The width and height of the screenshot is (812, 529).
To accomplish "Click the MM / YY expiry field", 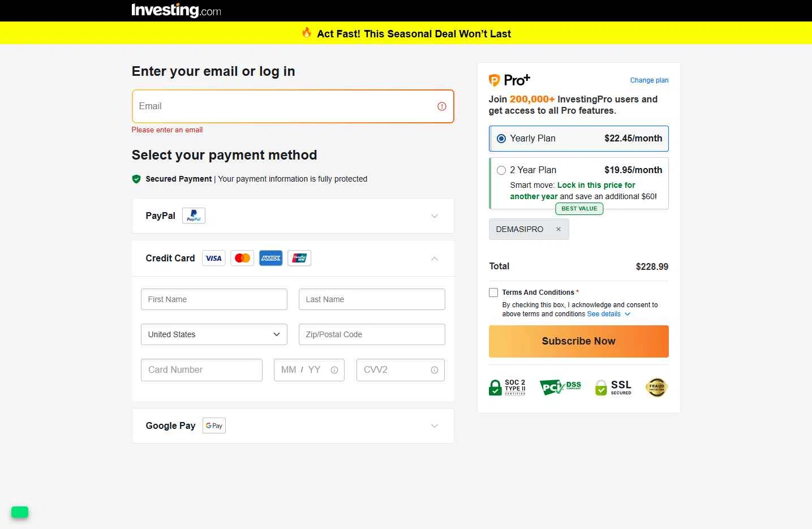I will point(309,370).
